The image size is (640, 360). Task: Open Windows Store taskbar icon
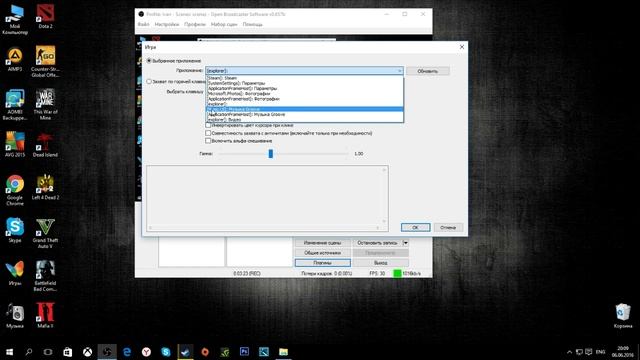[68, 352]
